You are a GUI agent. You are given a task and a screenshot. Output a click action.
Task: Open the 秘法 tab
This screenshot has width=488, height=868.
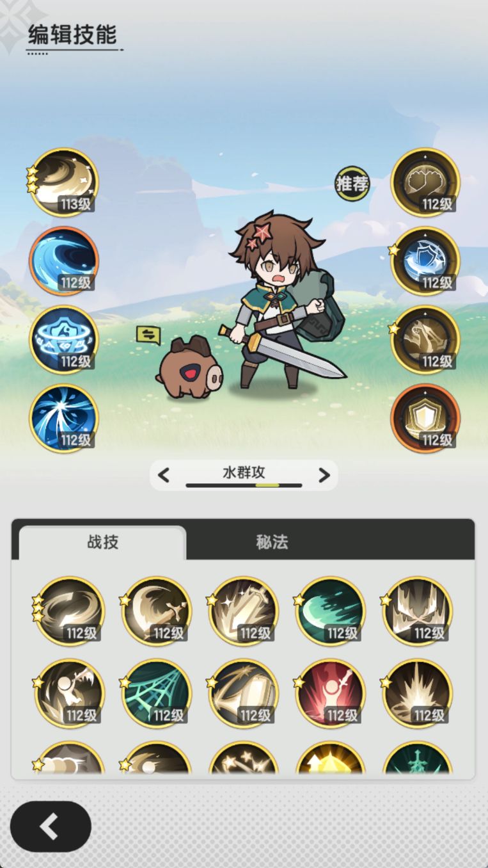272,542
